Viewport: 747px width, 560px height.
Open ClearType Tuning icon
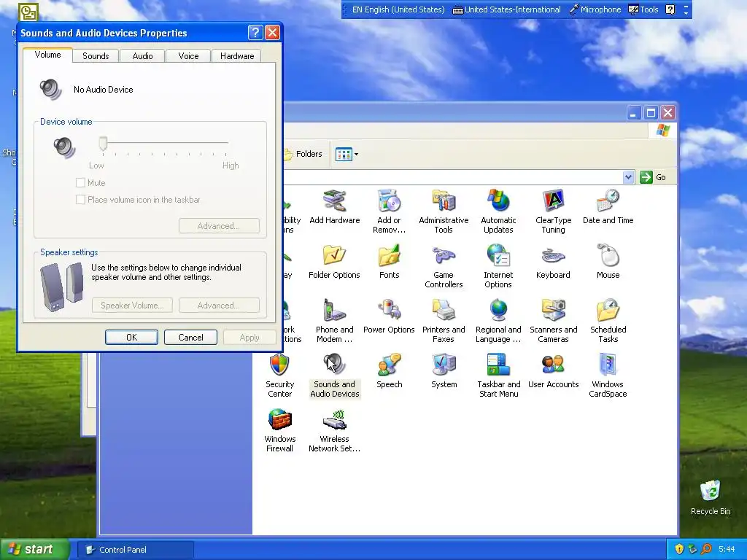click(x=553, y=211)
